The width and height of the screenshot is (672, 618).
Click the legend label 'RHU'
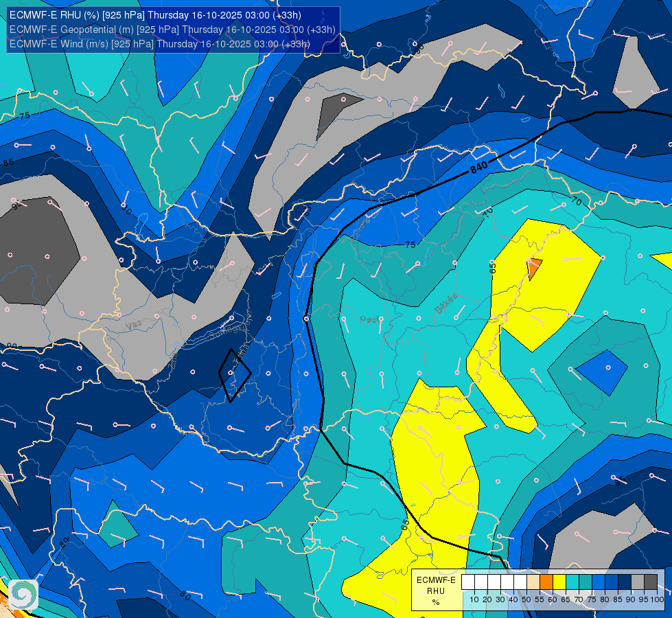click(x=436, y=591)
